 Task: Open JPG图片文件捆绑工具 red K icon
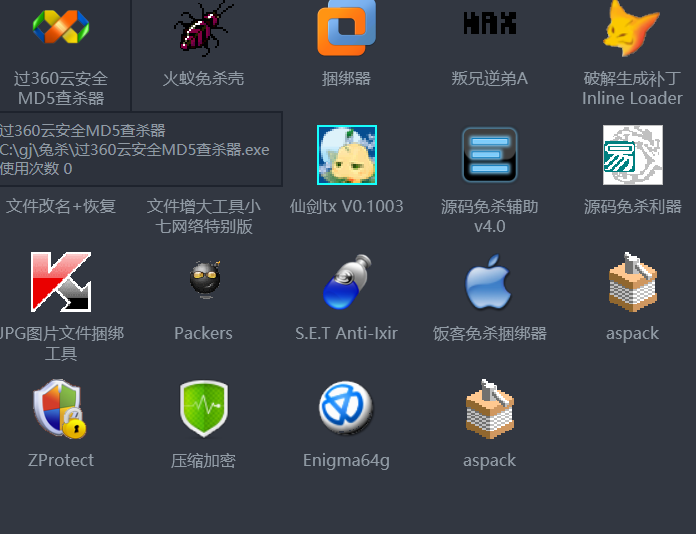click(x=61, y=282)
